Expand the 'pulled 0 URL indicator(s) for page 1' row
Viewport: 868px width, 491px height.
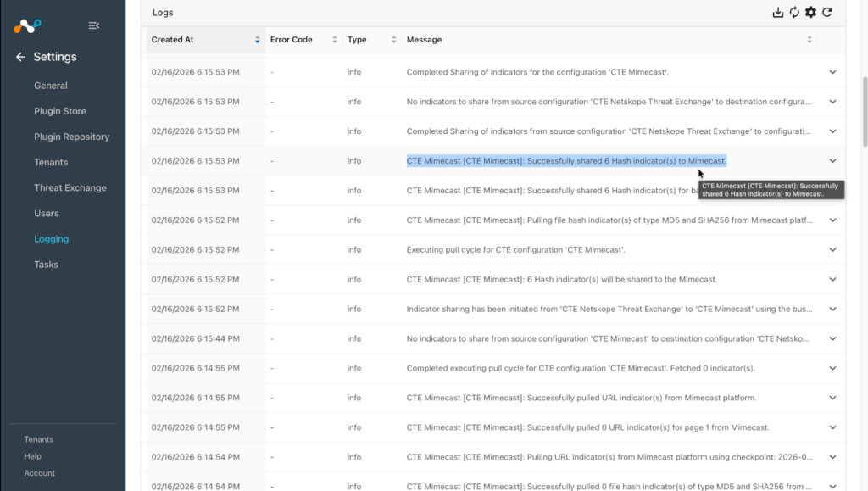pos(832,428)
